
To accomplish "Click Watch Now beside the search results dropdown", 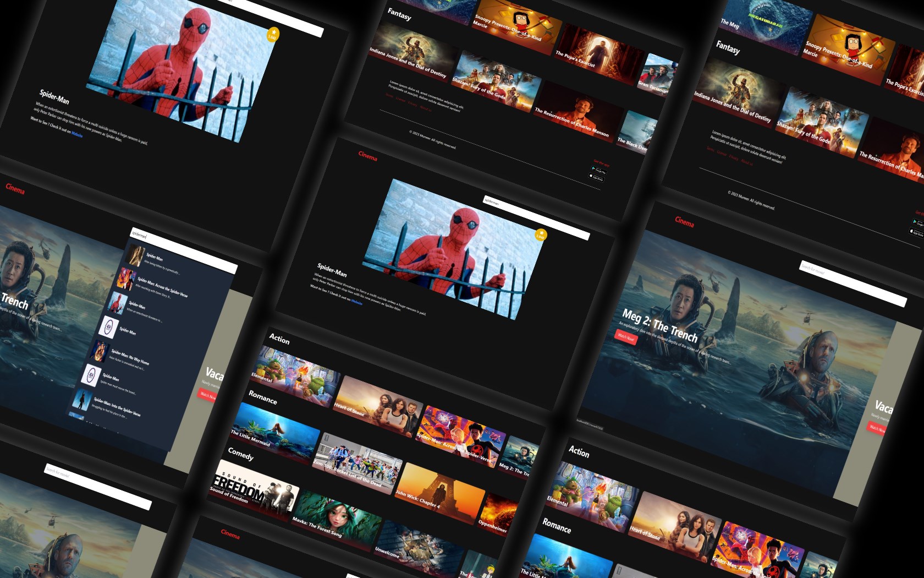I will click(207, 394).
